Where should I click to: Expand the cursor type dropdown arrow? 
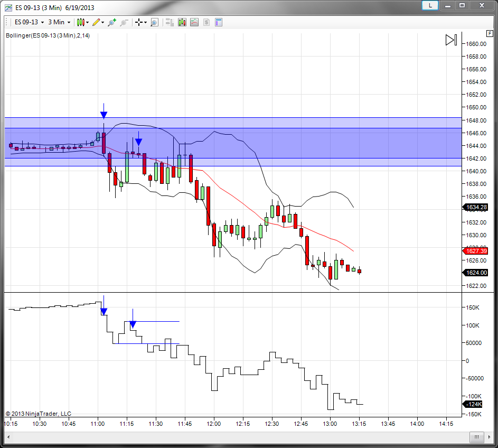pyautogui.click(x=145, y=23)
